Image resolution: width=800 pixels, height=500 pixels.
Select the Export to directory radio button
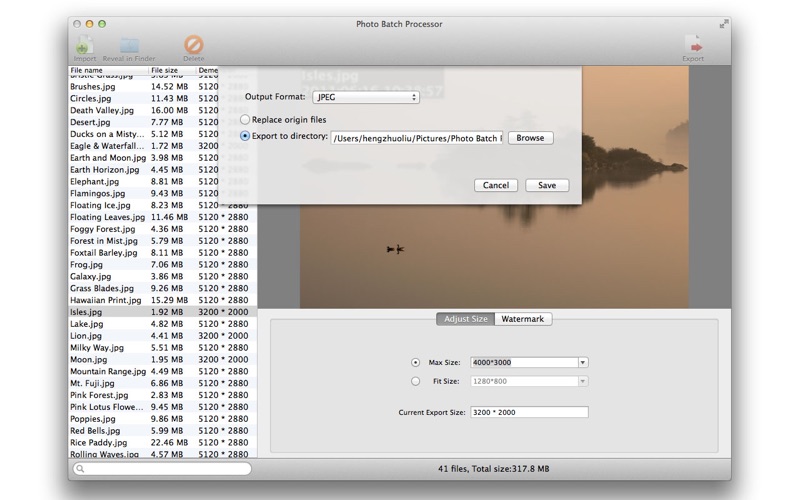pos(245,136)
